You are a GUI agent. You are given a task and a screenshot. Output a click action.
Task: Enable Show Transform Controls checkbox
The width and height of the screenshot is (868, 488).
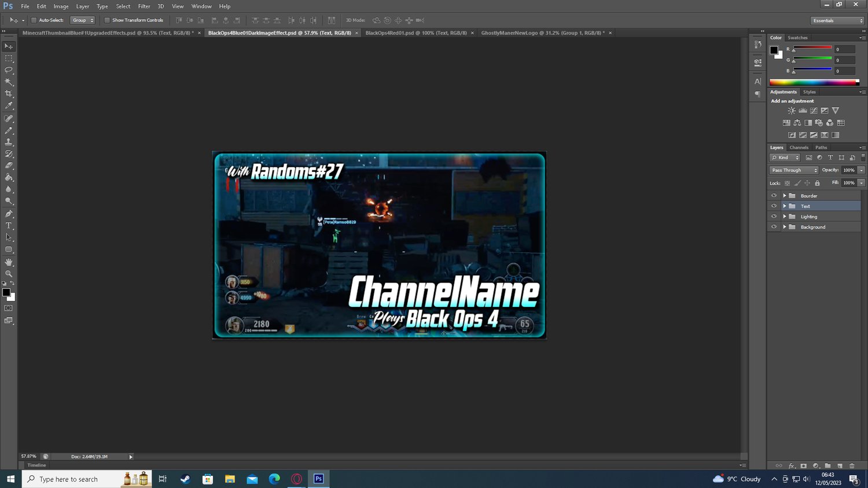107,20
